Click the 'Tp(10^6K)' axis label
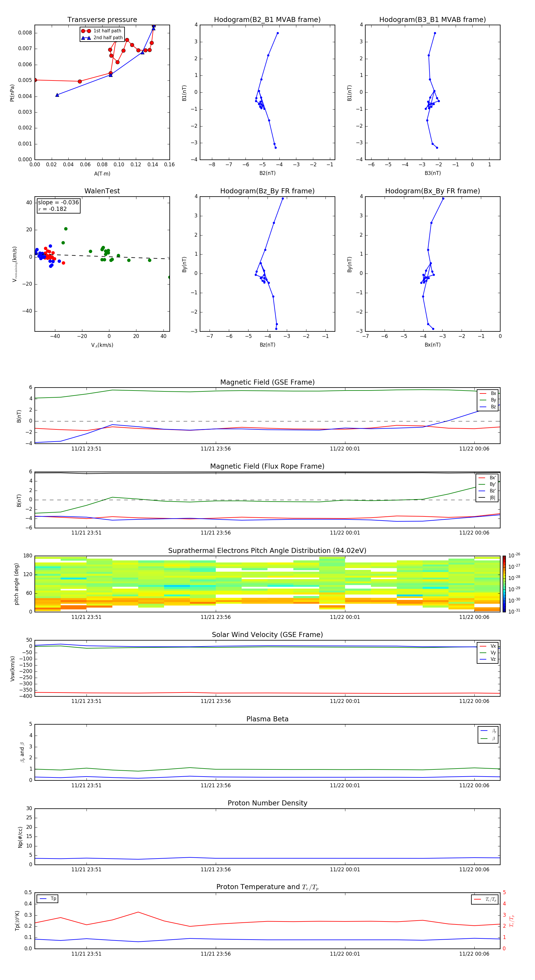 click(17, 921)
